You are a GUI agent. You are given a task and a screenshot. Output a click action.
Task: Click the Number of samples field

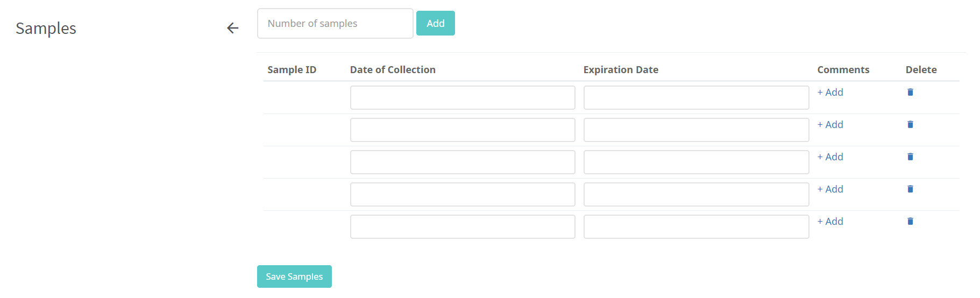335,24
